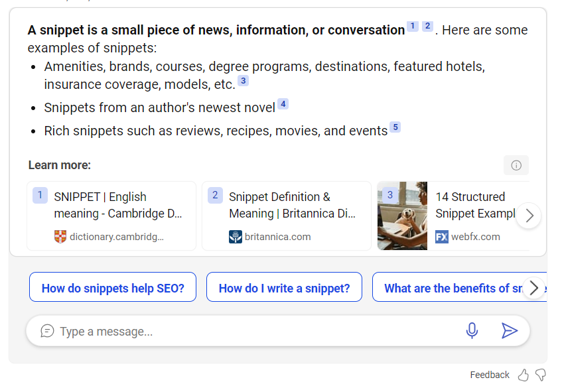This screenshot has width=562, height=392.
Task: Click the Cambridge dictionary favicon
Action: 60,237
